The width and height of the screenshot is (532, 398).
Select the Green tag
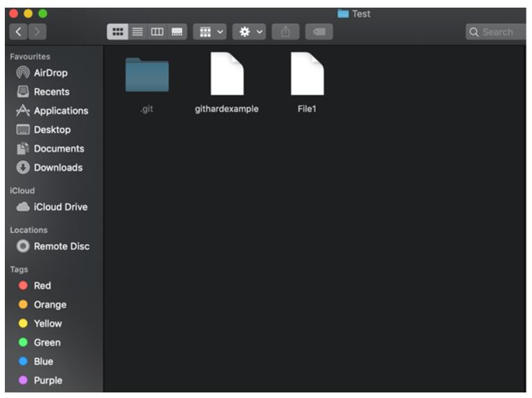point(40,343)
